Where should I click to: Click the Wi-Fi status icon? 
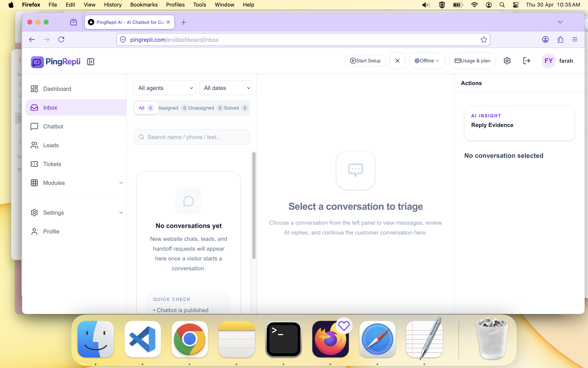click(474, 5)
